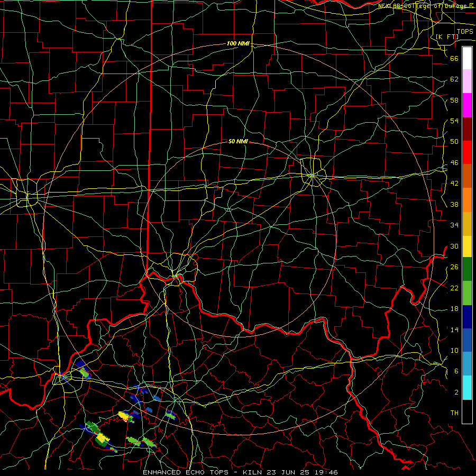Pick the bright yellow legend segment
This screenshot has height=476, width=476.
point(467,246)
